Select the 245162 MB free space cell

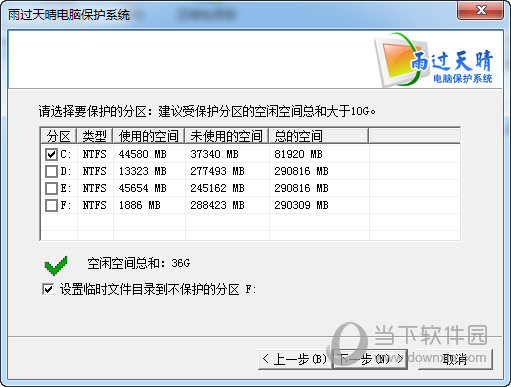tap(217, 188)
